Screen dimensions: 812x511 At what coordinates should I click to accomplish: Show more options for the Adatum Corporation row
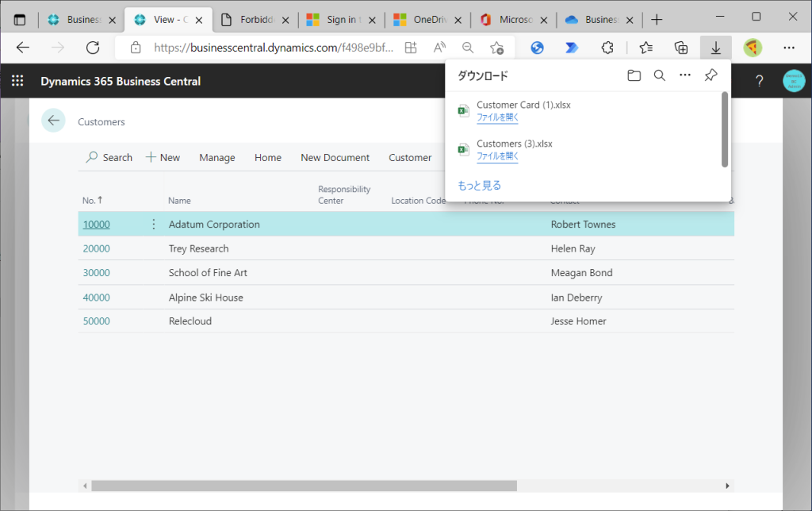click(x=153, y=224)
